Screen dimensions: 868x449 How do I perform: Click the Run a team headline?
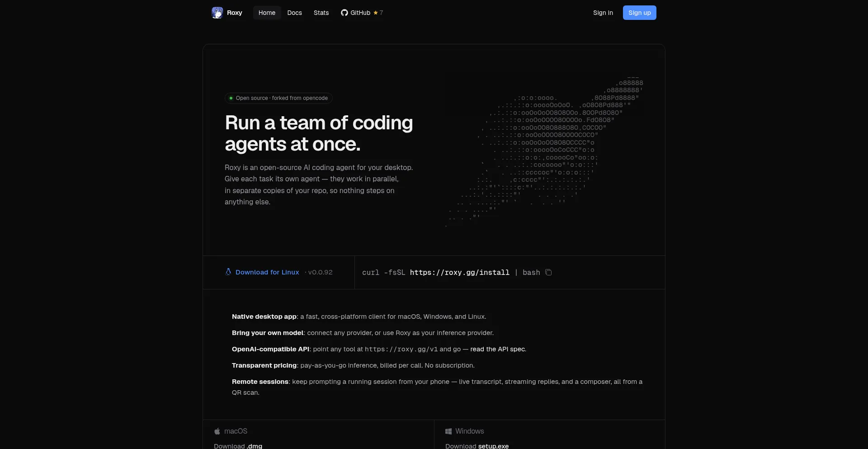[319, 133]
